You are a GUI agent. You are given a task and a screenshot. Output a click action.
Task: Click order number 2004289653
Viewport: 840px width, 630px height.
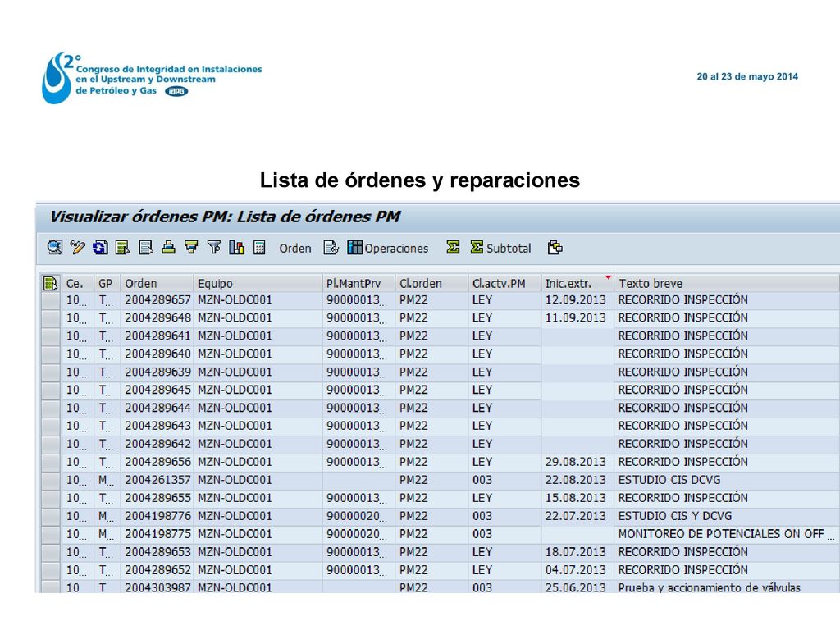(157, 552)
